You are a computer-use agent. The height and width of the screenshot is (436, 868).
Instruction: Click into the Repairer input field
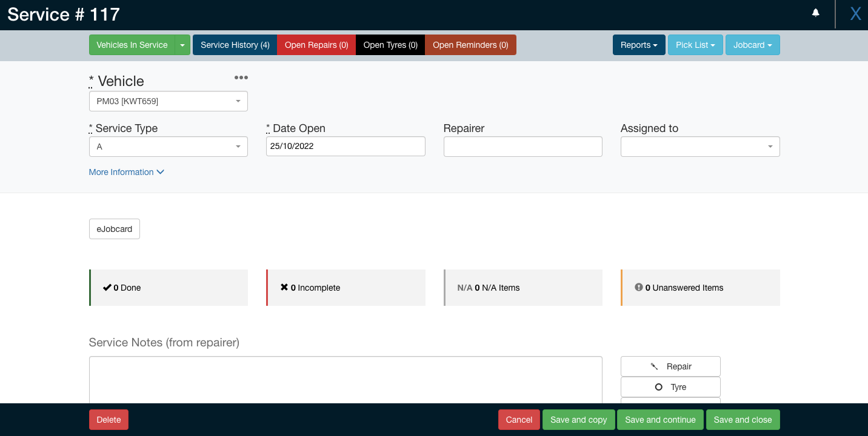point(522,147)
